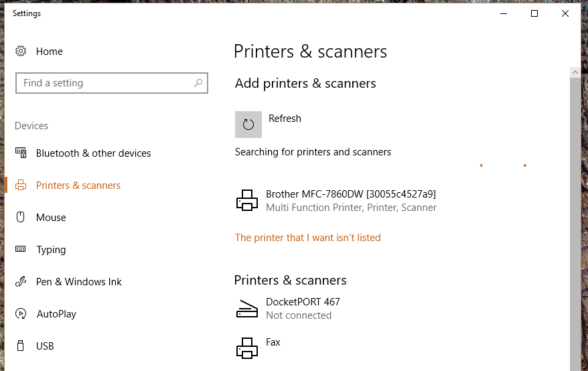This screenshot has height=371, width=588.
Task: Click the Find a setting search box
Action: [x=112, y=83]
